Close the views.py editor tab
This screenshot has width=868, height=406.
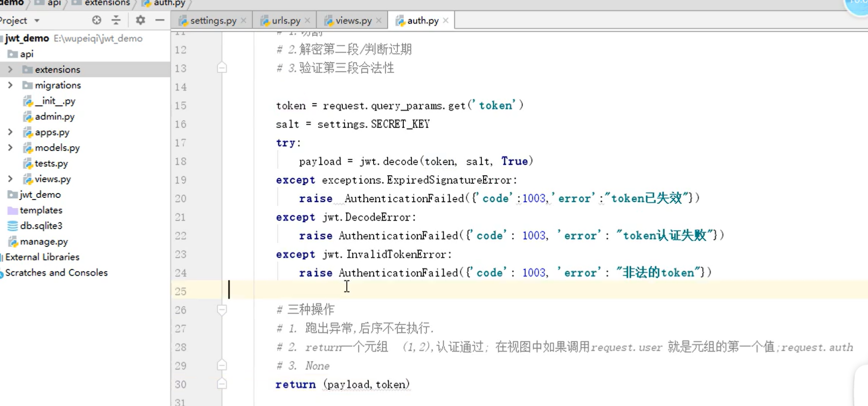[x=378, y=20]
